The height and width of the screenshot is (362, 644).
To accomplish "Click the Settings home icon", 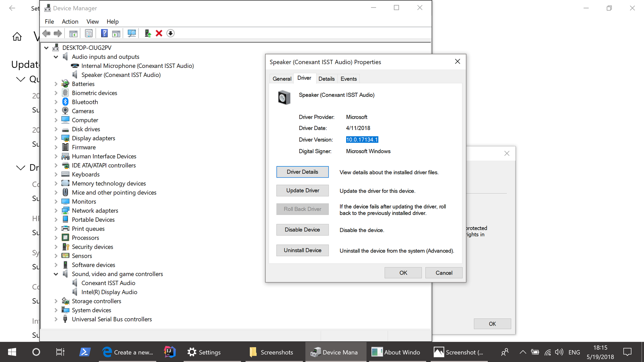I will point(17,37).
